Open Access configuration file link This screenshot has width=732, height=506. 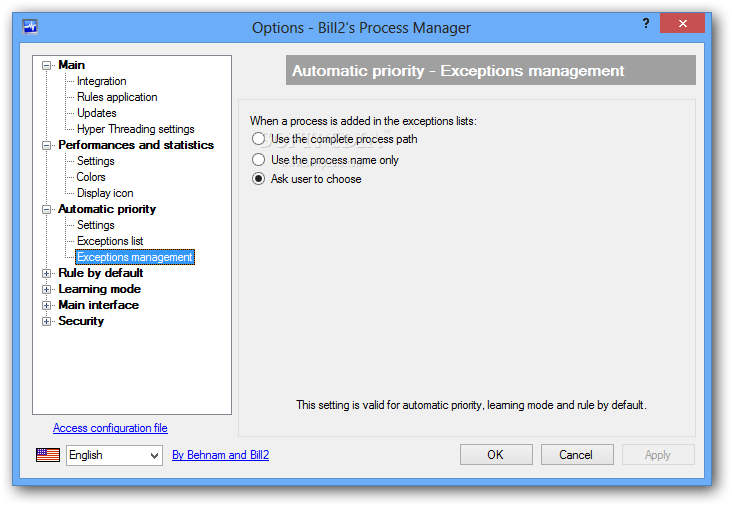click(110, 428)
